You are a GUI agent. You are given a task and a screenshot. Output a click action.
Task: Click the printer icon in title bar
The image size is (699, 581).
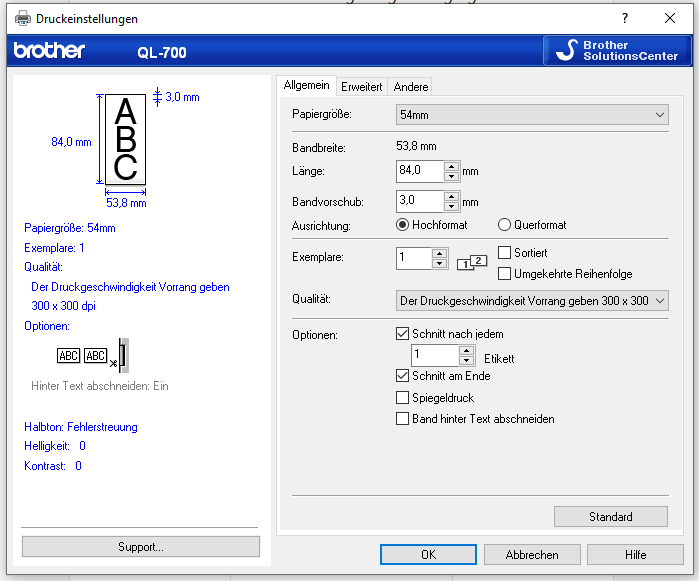click(22, 18)
